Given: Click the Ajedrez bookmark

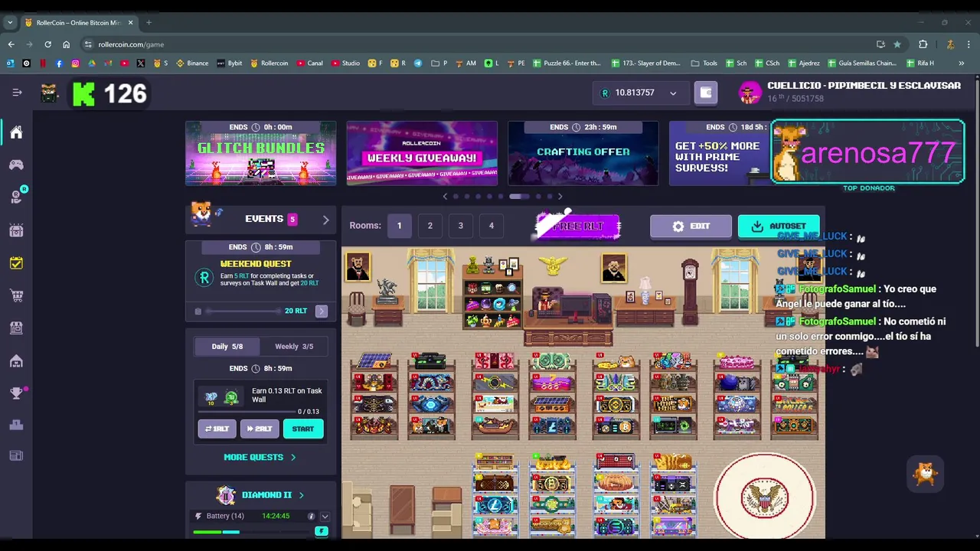Looking at the screenshot, I should (x=803, y=63).
